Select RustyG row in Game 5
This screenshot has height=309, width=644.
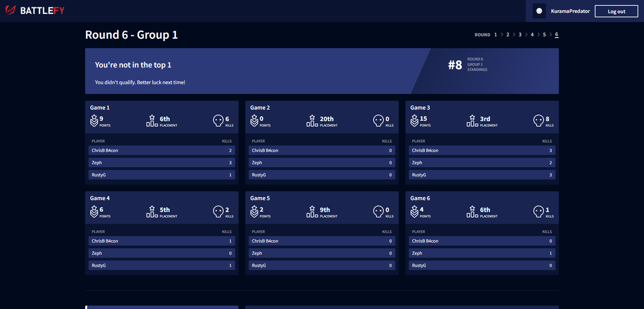pos(321,266)
